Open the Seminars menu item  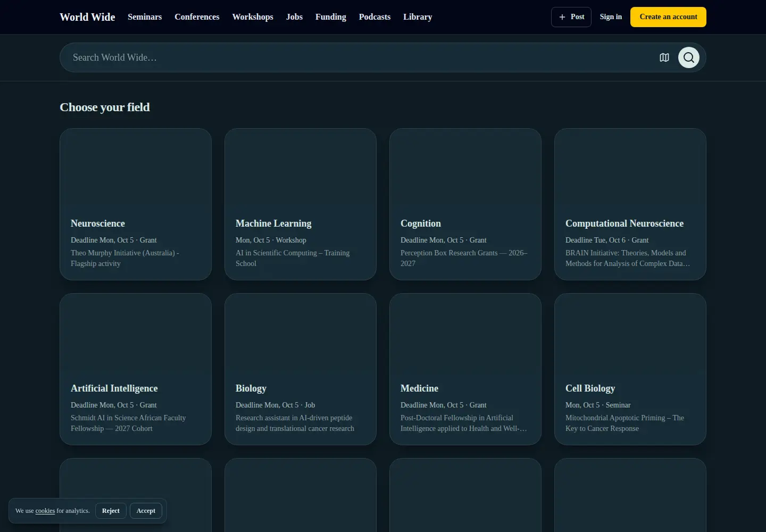(x=145, y=17)
